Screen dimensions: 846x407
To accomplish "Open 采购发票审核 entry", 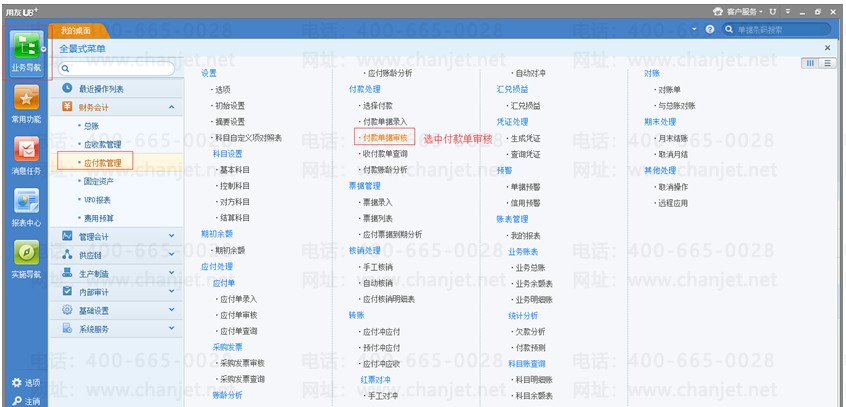I will pos(242,363).
